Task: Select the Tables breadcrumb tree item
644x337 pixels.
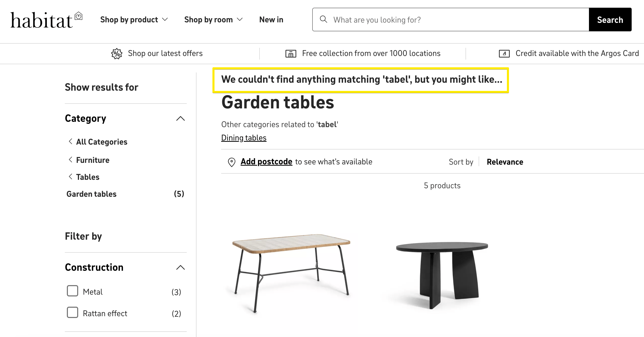Action: [x=87, y=176]
